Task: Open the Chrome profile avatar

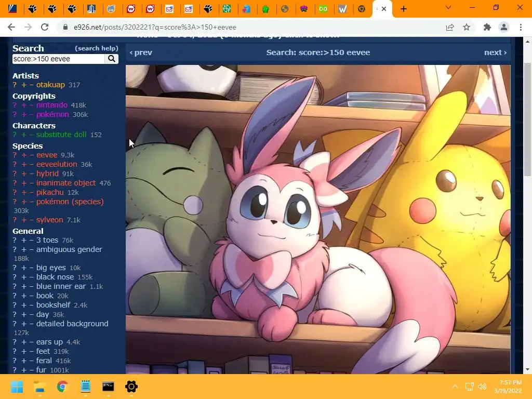Action: [x=504, y=27]
